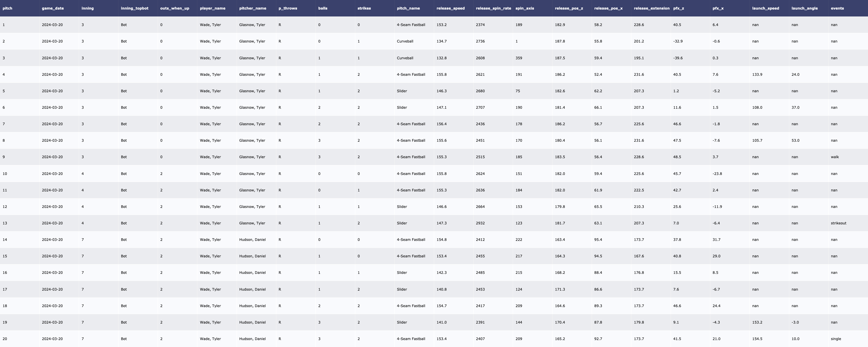Viewport: 868px width, 347px height.
Task: Click the pitcher_name column header
Action: [252, 8]
